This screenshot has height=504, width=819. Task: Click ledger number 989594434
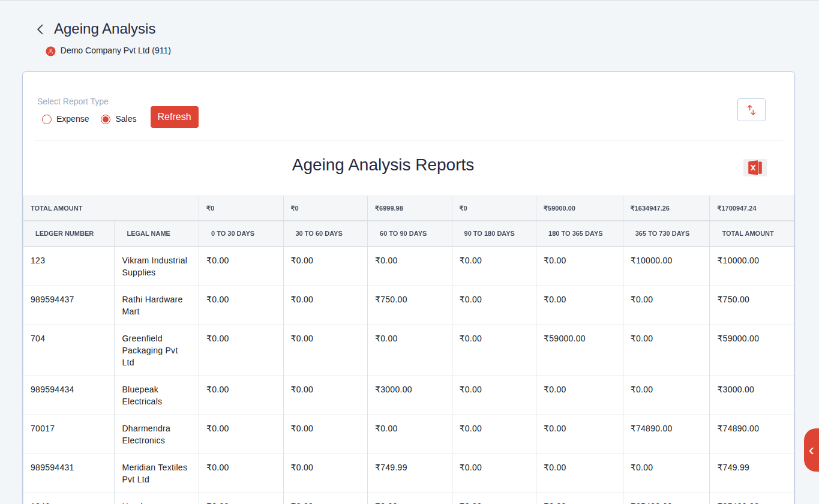(x=52, y=389)
